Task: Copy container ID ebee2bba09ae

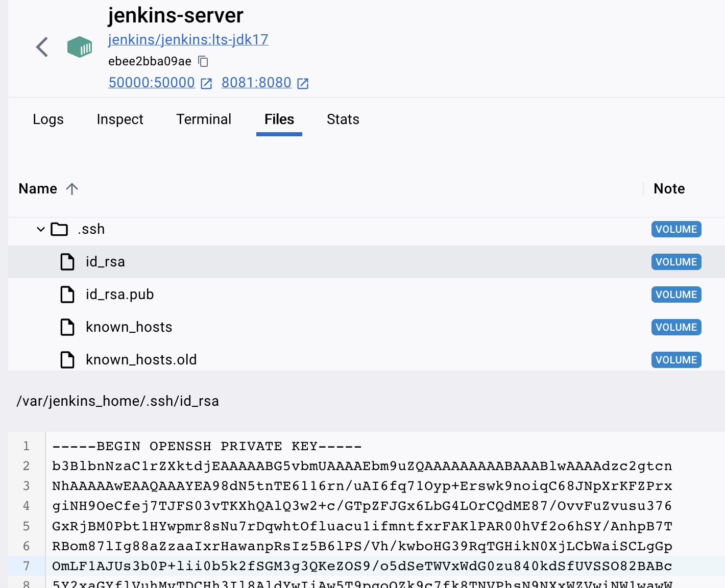Action: click(x=203, y=61)
